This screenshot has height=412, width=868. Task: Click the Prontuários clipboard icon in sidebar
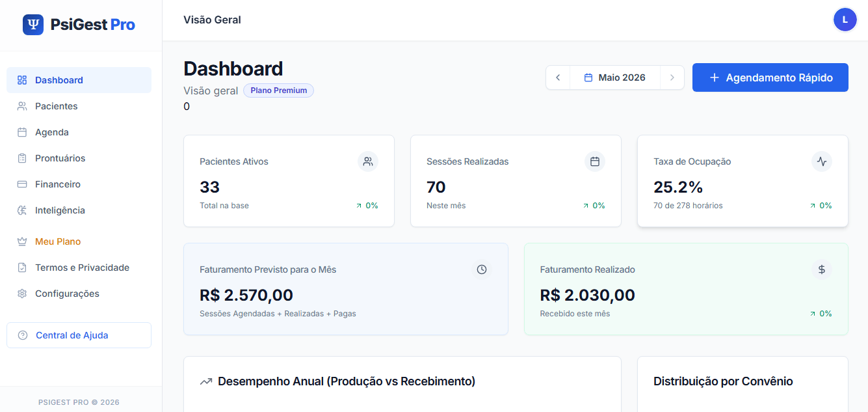point(22,158)
